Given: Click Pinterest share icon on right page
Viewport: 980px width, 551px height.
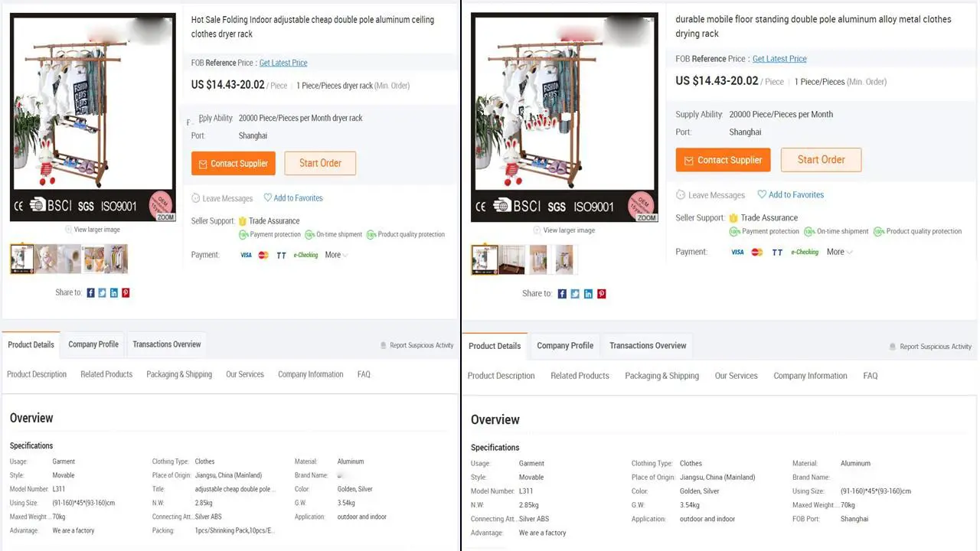Looking at the screenshot, I should pyautogui.click(x=602, y=294).
